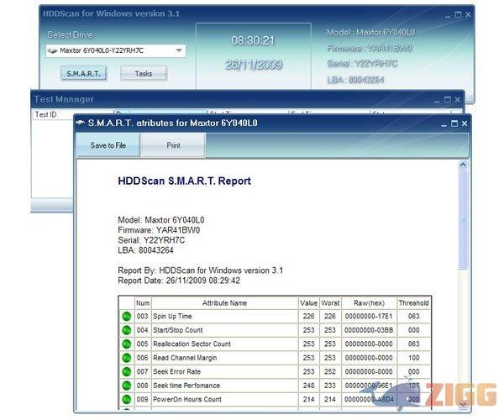The image size is (504, 420).
Task: Maximize the Test Manager window
Action: (448, 100)
